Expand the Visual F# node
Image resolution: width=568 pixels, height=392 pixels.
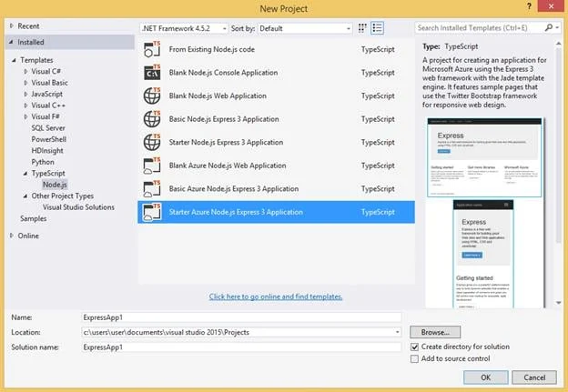pyautogui.click(x=25, y=117)
